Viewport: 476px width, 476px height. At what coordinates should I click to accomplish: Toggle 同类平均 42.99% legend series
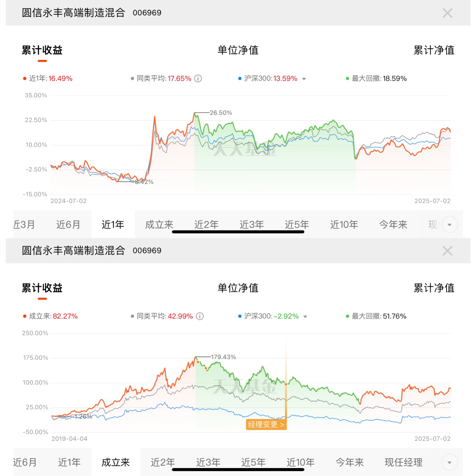(x=162, y=316)
